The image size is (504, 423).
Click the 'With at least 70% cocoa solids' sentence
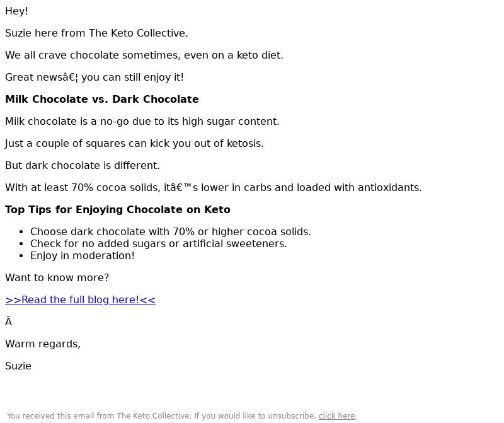214,188
